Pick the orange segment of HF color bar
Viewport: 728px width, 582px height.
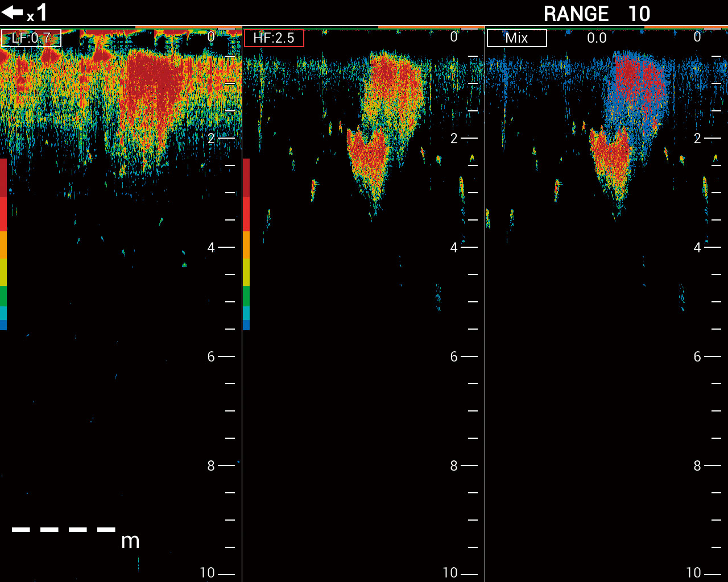click(246, 244)
